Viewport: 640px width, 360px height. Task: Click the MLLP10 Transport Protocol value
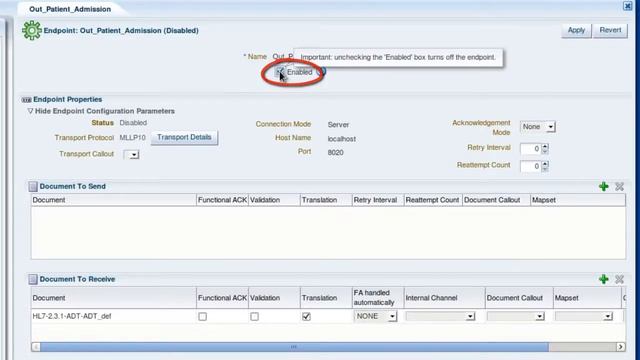click(x=132, y=138)
